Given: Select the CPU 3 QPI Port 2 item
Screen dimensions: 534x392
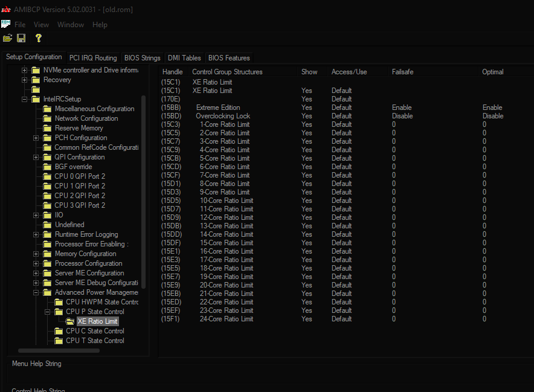Looking at the screenshot, I should [80, 205].
